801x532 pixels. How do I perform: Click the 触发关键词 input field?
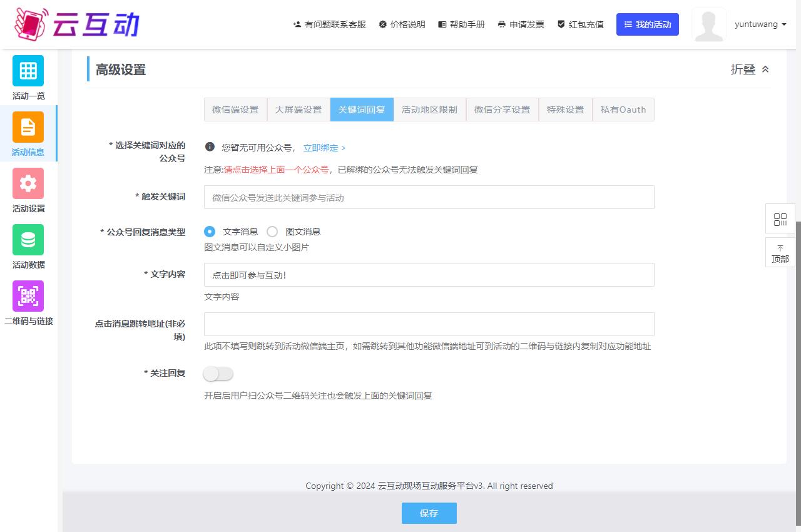429,197
